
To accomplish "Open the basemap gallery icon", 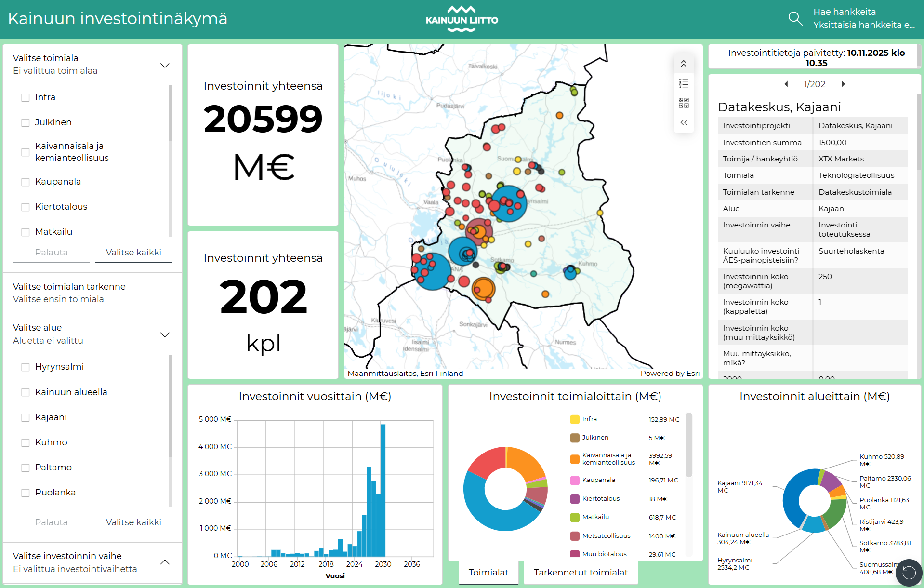I will (684, 103).
